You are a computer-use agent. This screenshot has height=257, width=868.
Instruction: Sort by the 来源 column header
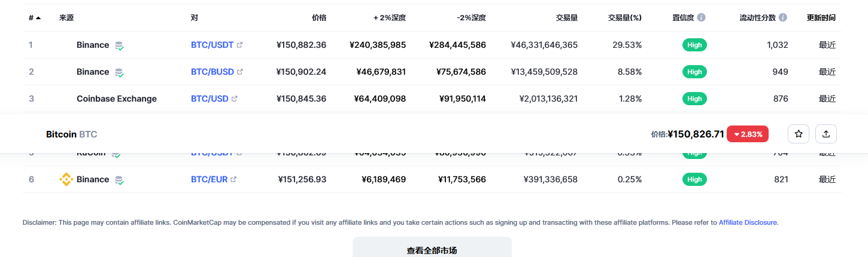[x=66, y=18]
